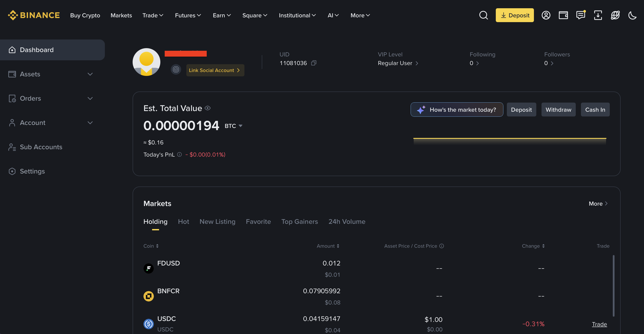Screen dimensions: 644x334
Task: Click the Markets table vertical scrollbar
Action: coord(613,285)
